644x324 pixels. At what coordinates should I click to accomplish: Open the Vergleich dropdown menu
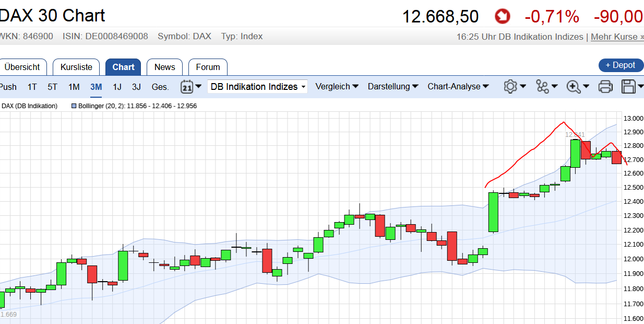pyautogui.click(x=337, y=87)
